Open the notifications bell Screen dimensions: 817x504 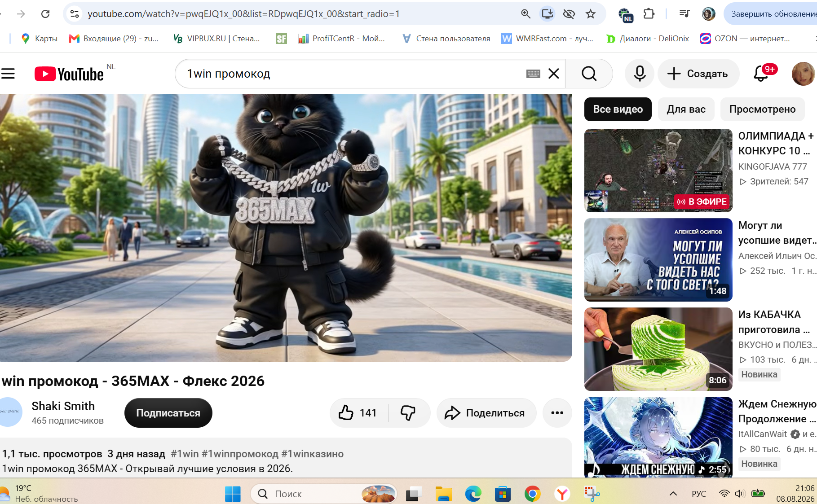pyautogui.click(x=761, y=74)
